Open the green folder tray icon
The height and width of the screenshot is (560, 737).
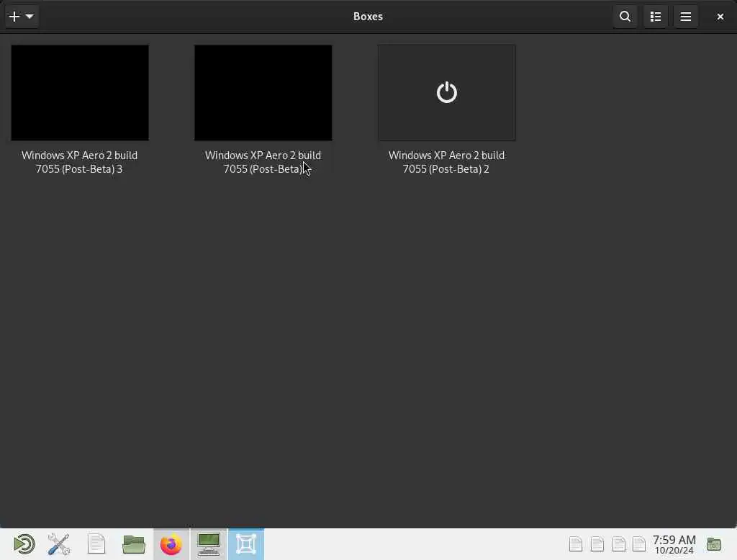[x=714, y=544]
